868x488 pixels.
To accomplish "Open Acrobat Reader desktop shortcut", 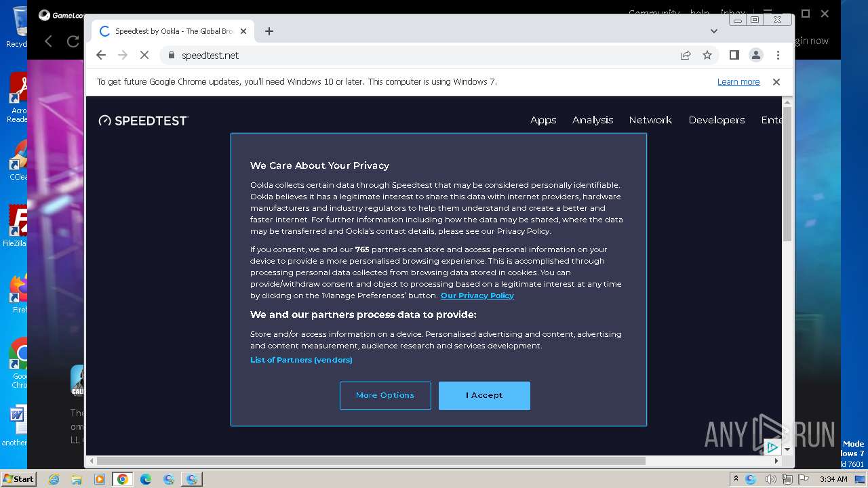I will point(17,98).
